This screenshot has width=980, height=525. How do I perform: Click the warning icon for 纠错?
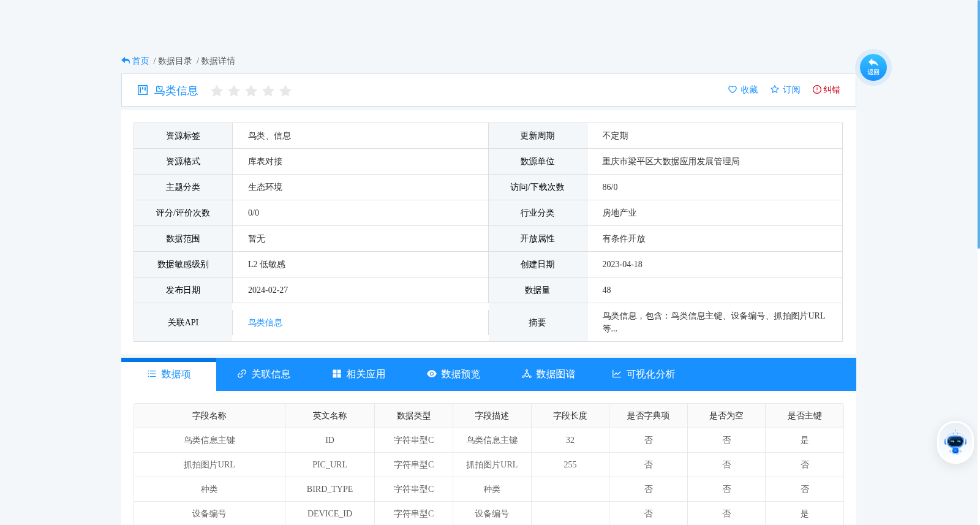click(x=817, y=89)
